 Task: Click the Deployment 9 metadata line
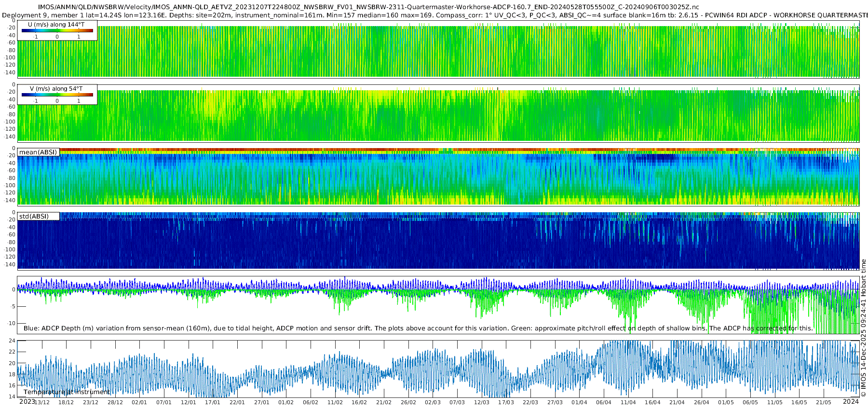pos(434,15)
